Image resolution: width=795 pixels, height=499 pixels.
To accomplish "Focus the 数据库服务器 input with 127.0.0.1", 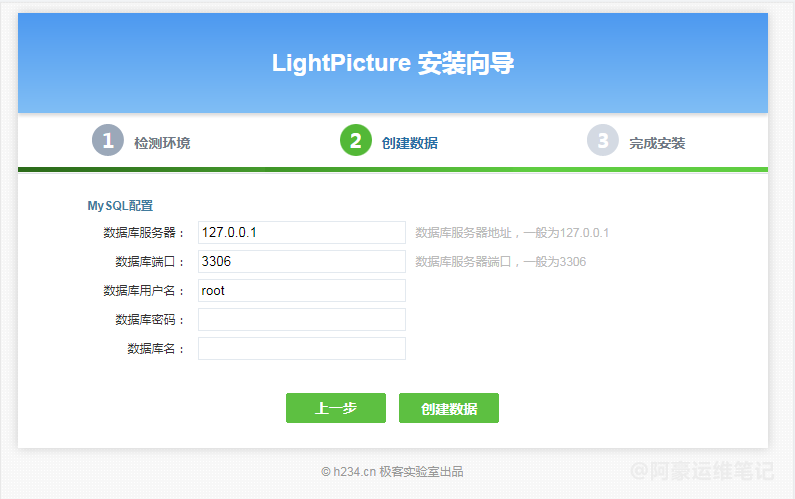I will tap(302, 232).
